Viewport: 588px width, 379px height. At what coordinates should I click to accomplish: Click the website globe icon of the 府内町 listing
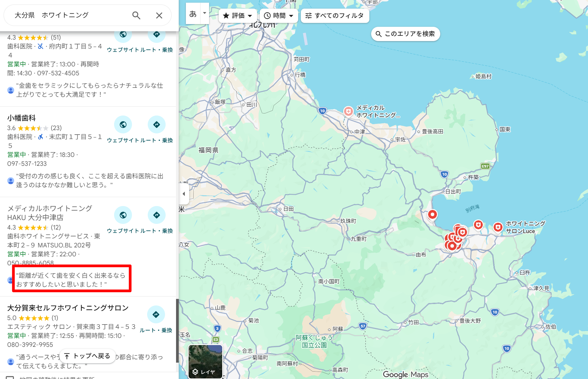pyautogui.click(x=123, y=35)
